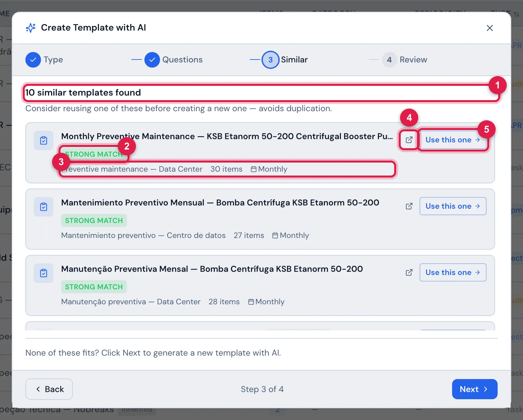Open Mantenimiento Preventivo Mensual template externally
Image resolution: width=523 pixels, height=420 pixels.
click(x=409, y=206)
